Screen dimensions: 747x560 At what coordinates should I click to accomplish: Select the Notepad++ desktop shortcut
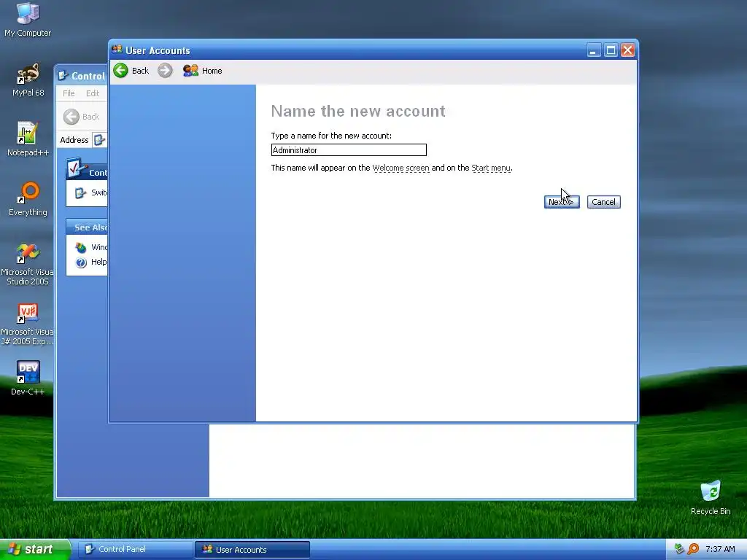coord(28,139)
